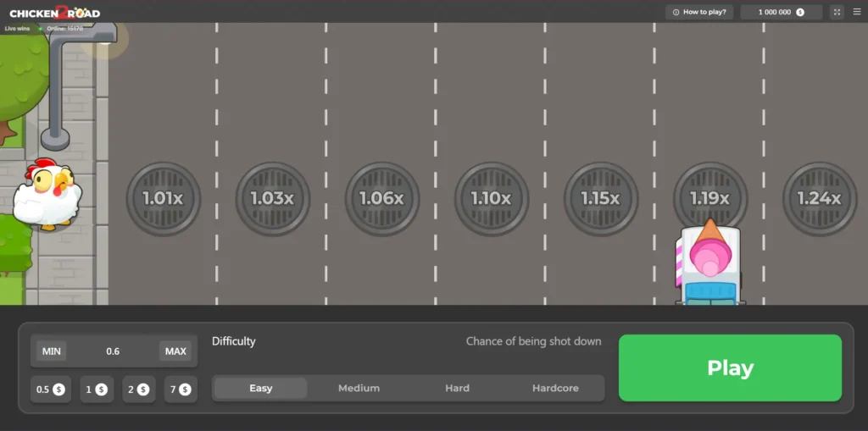
Task: Select the 1.06x manhole multiplier
Action: coord(381,199)
